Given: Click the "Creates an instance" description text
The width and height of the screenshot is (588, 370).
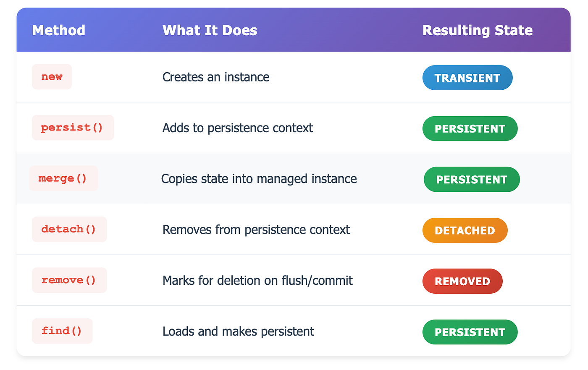Looking at the screenshot, I should [216, 77].
